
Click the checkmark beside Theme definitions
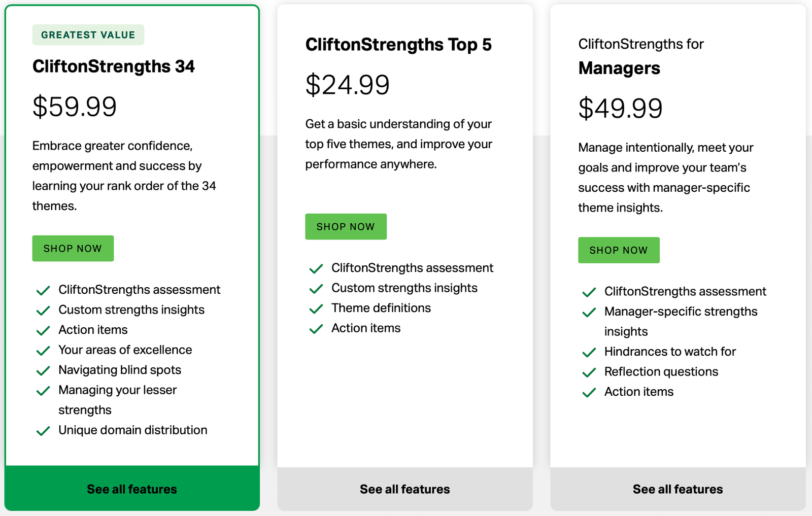316,308
